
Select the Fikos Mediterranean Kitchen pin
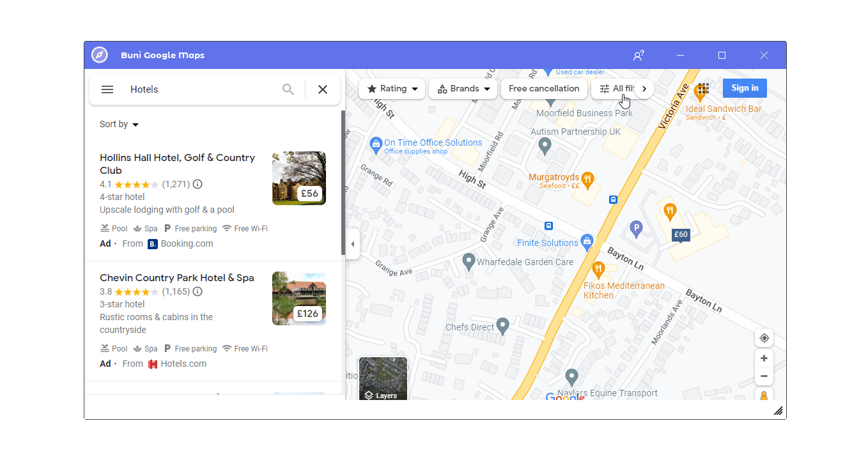coord(598,269)
